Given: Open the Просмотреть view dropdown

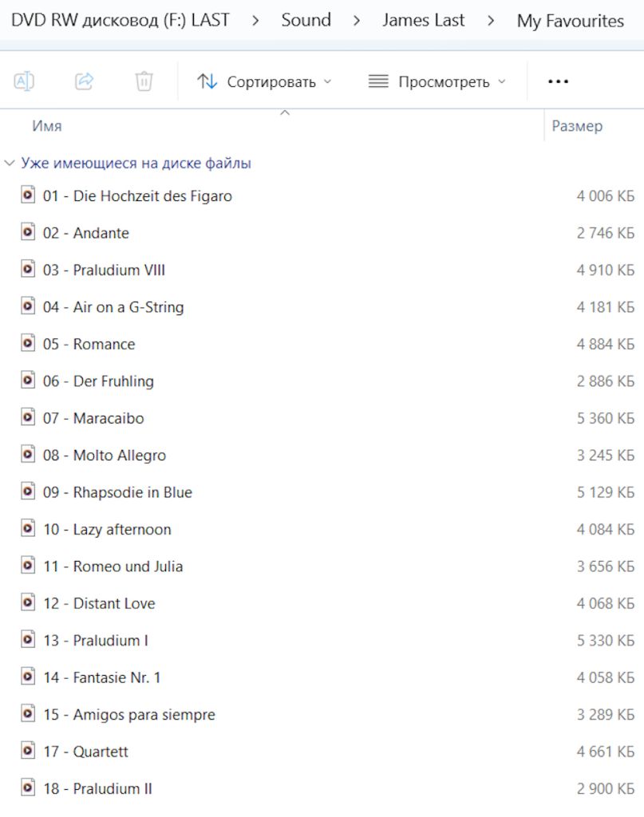Looking at the screenshot, I should click(437, 82).
